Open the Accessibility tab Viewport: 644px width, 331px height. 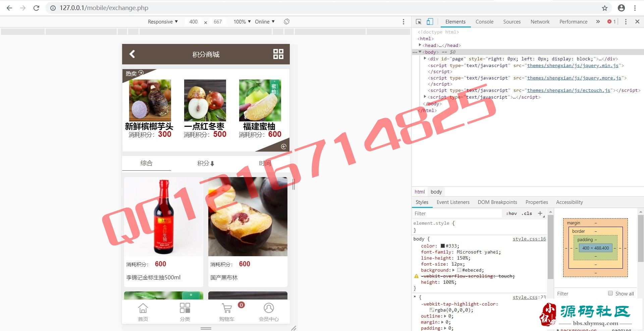569,202
